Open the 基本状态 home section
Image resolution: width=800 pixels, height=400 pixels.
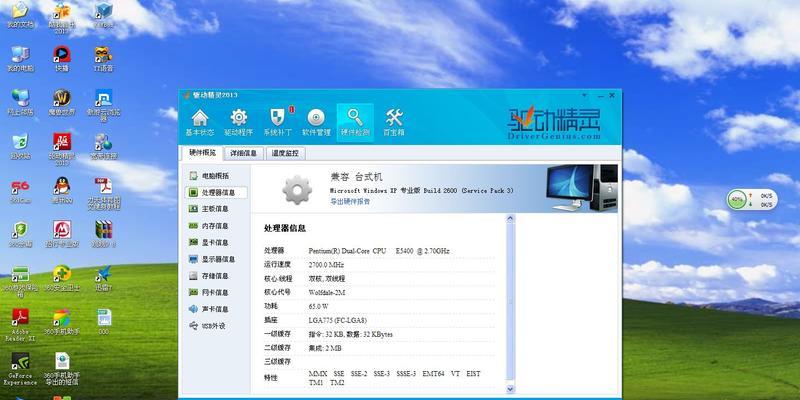(199, 123)
